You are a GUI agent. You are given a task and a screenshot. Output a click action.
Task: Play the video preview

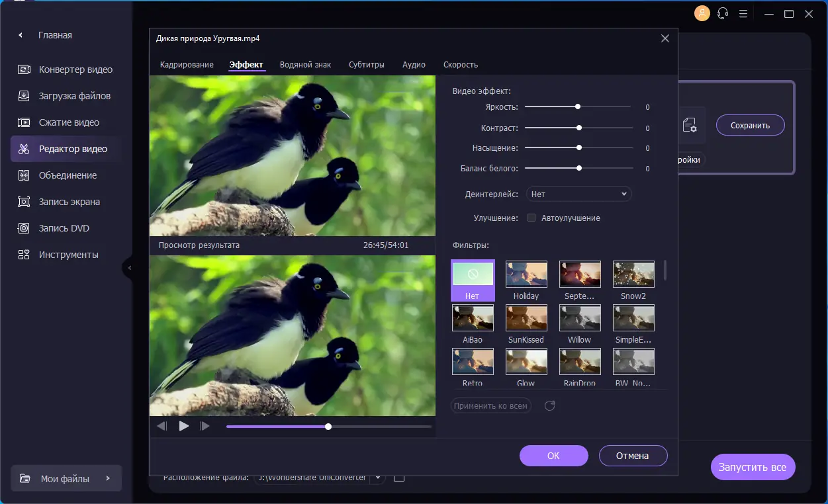pos(184,426)
